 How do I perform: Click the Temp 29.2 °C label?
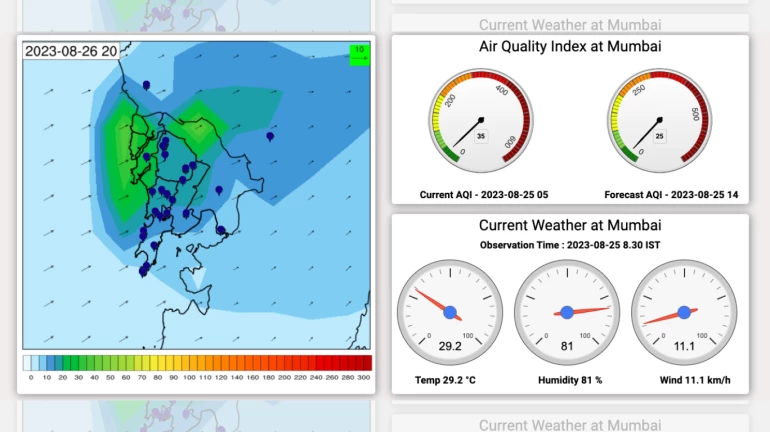[x=446, y=380]
